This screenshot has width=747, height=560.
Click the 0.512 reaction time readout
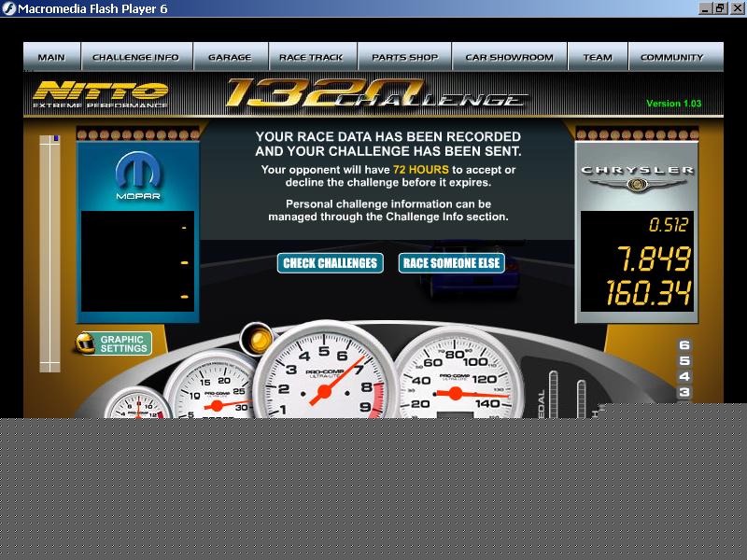click(x=669, y=225)
